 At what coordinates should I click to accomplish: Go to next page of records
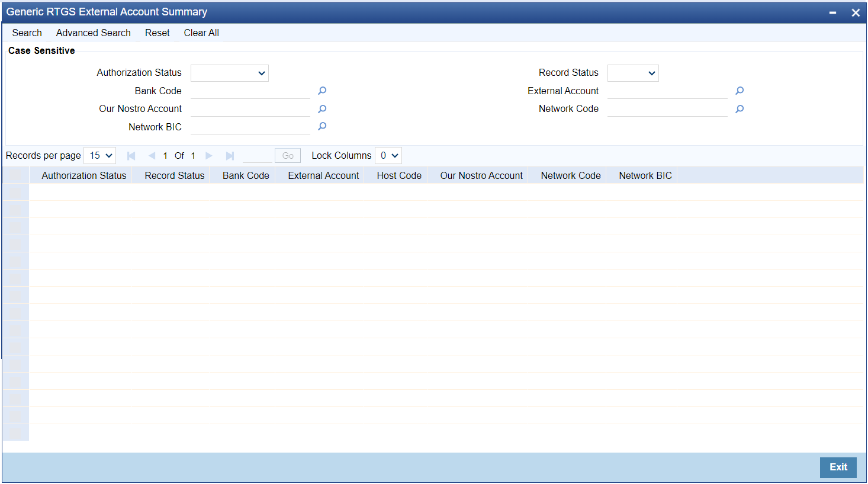[x=208, y=156]
